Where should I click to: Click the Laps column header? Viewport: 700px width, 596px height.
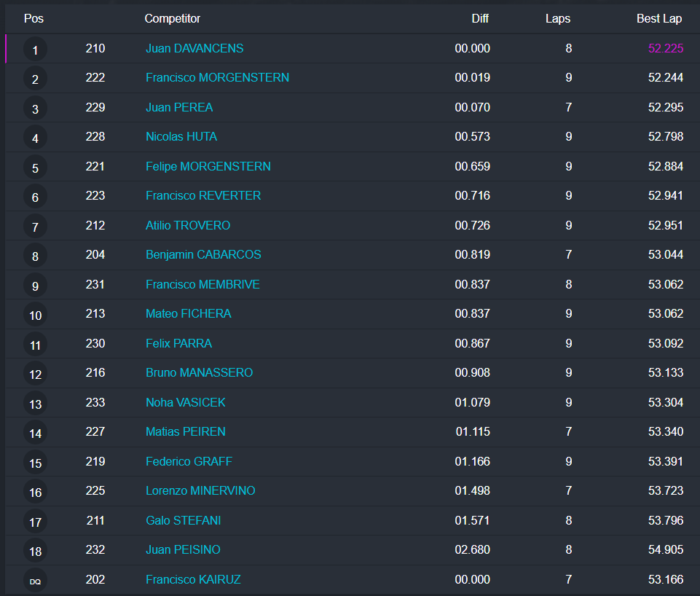tap(558, 18)
